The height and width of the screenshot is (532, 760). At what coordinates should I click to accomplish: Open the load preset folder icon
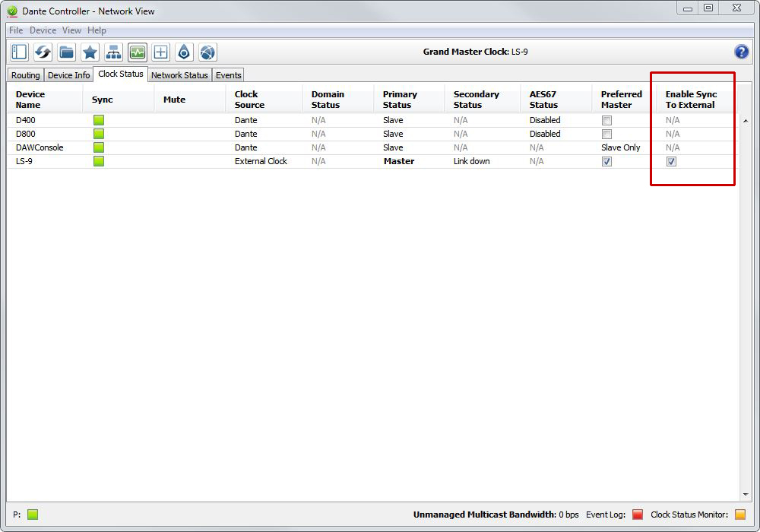(x=66, y=52)
